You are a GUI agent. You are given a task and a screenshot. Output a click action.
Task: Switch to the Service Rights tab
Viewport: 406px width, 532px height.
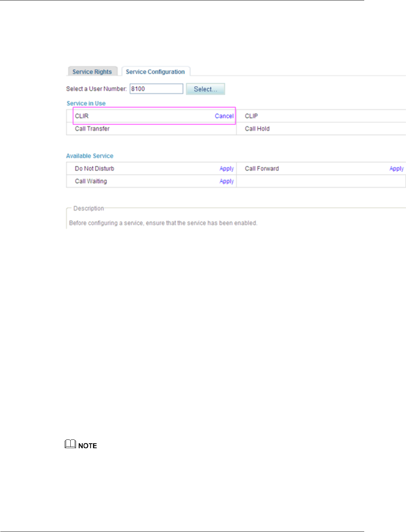tap(92, 71)
